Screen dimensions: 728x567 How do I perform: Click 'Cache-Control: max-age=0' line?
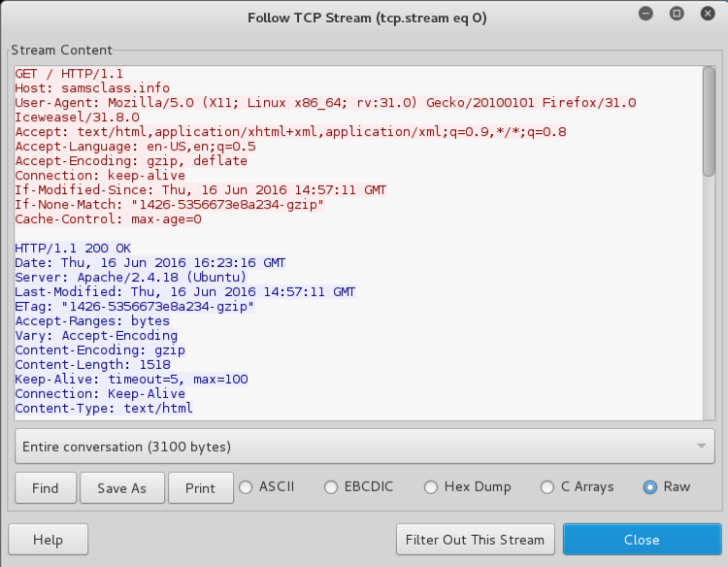[x=108, y=218]
